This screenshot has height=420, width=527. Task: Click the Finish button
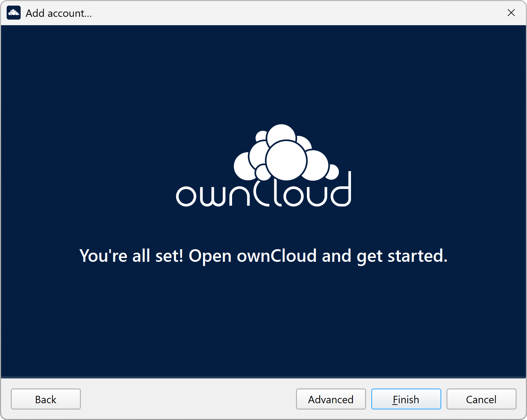coord(406,399)
